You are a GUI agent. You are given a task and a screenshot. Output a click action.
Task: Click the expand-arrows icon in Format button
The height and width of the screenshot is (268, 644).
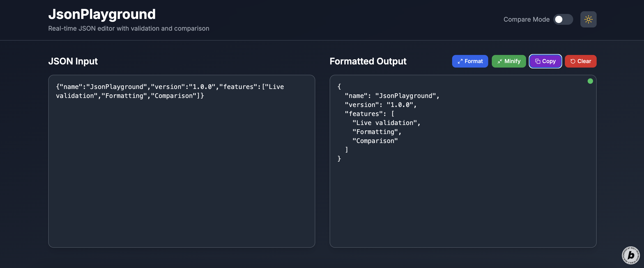pyautogui.click(x=460, y=61)
